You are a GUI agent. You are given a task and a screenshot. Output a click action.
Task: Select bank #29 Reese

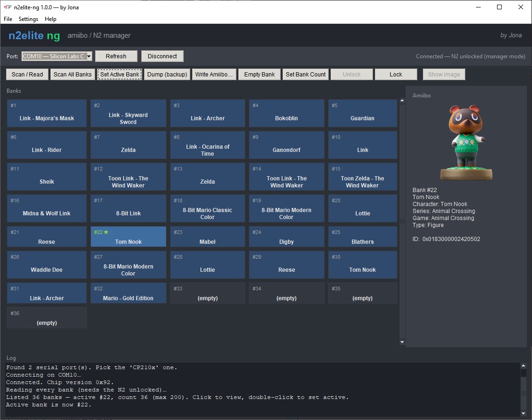tap(287, 265)
